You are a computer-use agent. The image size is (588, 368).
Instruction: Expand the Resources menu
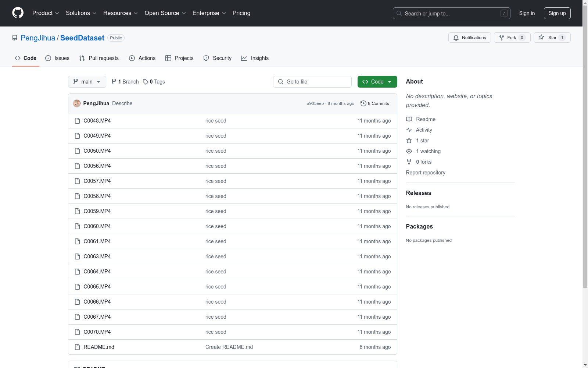[121, 13]
